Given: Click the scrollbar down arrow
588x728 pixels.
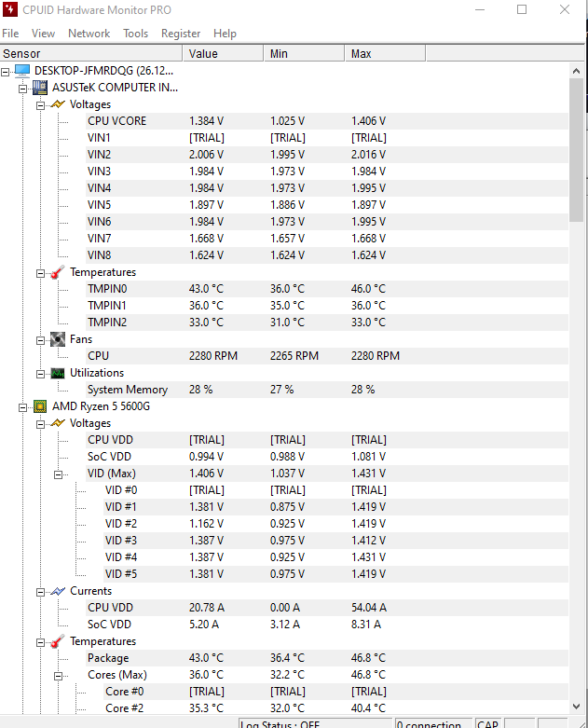Looking at the screenshot, I should (x=577, y=707).
